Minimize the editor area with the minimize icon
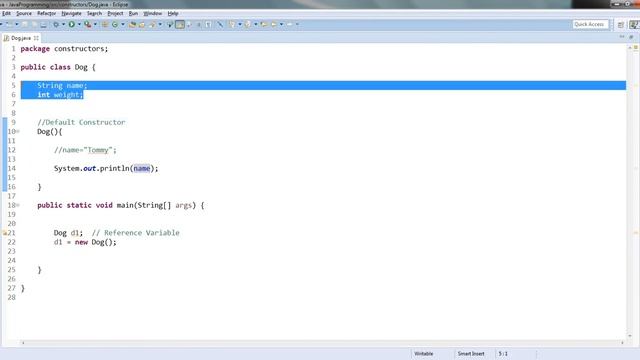 tap(622, 37)
